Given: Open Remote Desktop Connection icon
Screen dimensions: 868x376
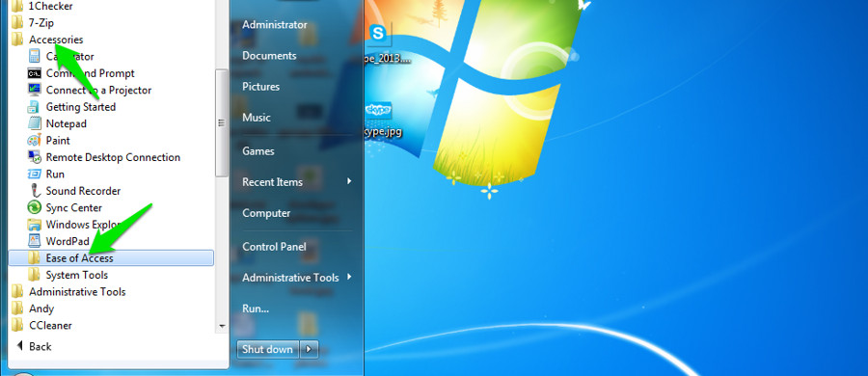Looking at the screenshot, I should coord(35,157).
